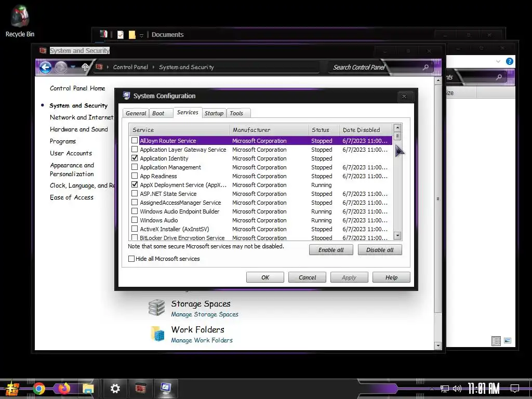
Task: Click the folder icon in Documents title bar
Action: point(132,35)
